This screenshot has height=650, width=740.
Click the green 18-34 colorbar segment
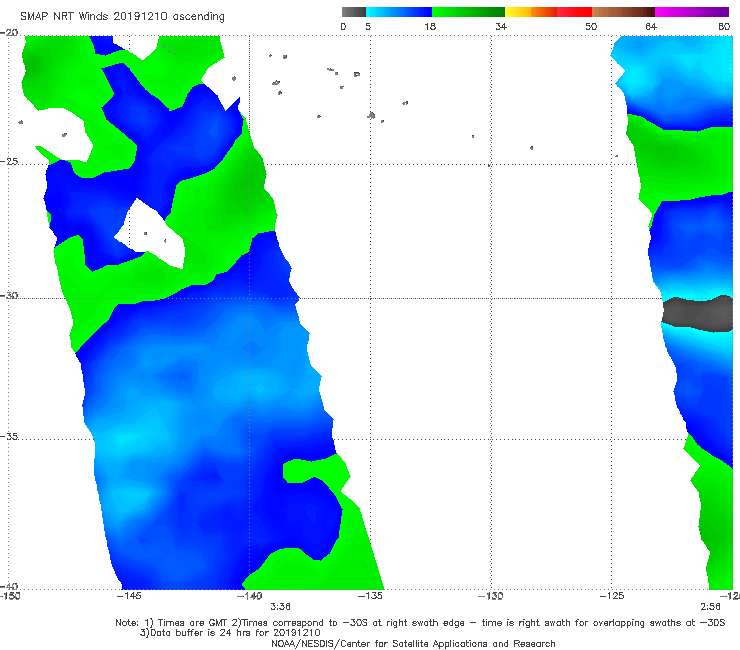point(469,12)
